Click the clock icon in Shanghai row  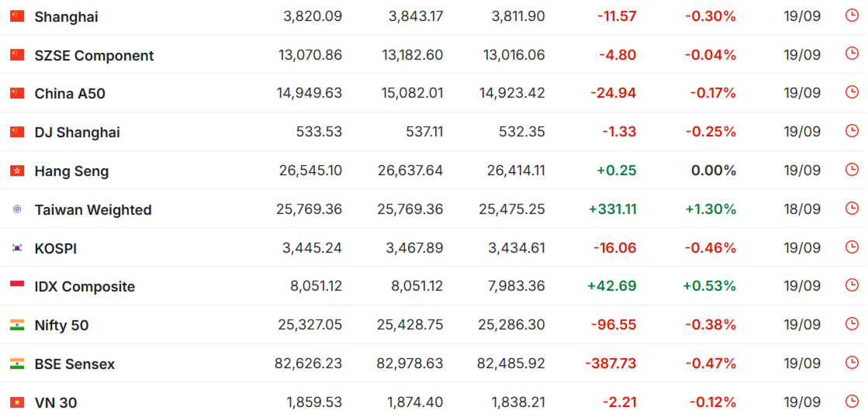click(852, 16)
